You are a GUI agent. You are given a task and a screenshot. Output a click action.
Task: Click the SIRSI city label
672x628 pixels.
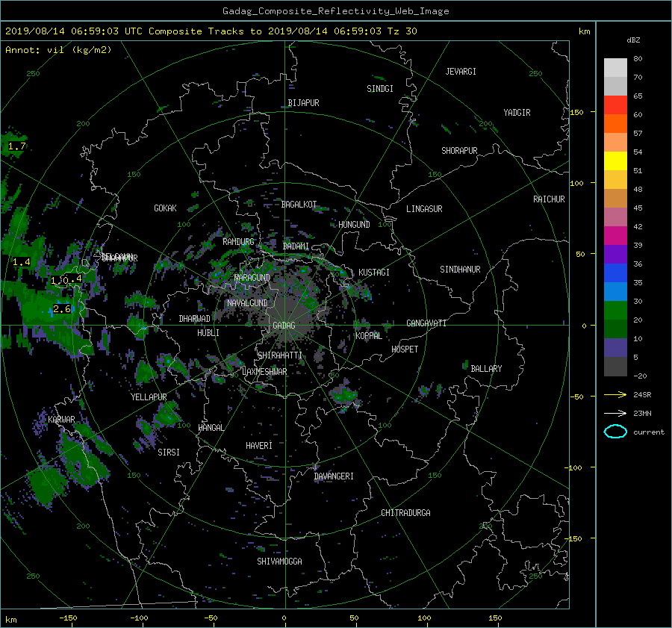pos(169,453)
